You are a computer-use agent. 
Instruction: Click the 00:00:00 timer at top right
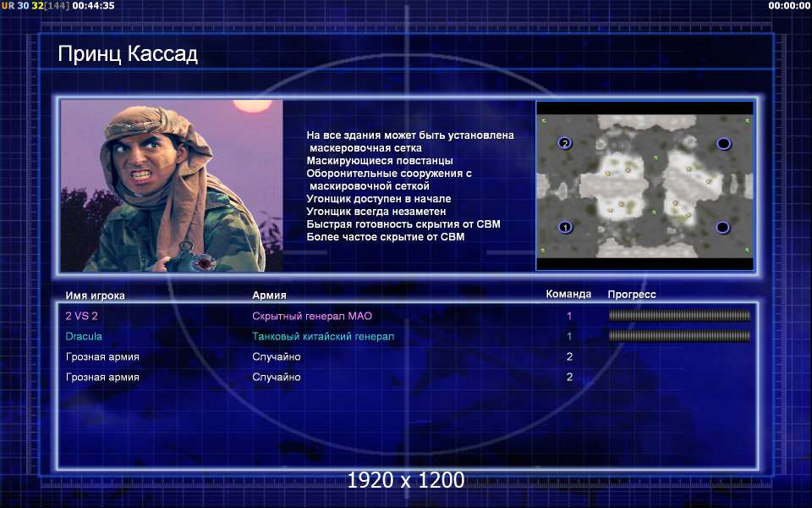[x=789, y=6]
